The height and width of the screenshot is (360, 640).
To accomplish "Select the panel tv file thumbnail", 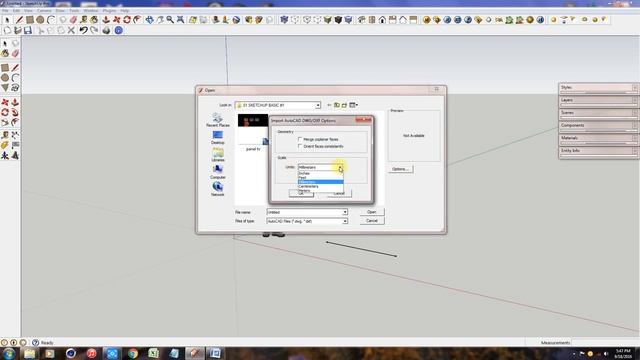I will [253, 132].
